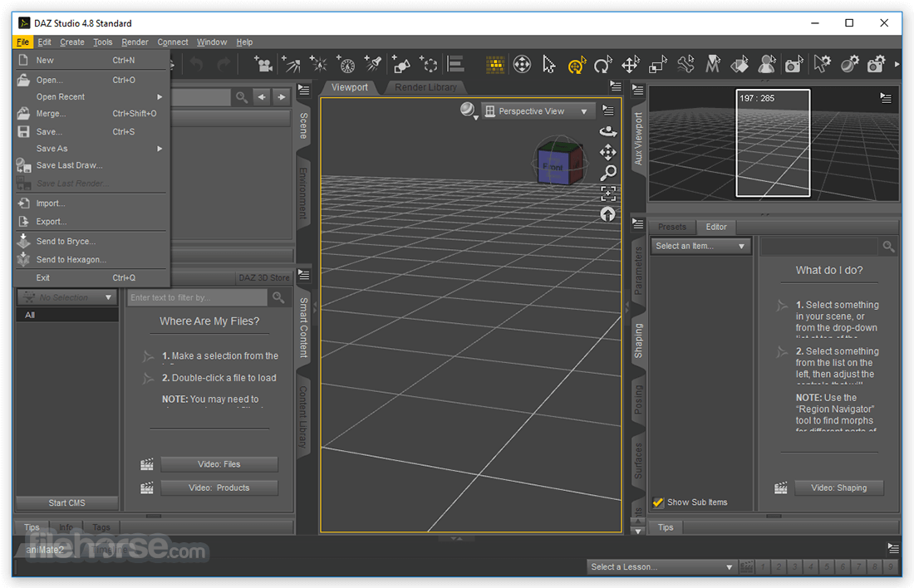The height and width of the screenshot is (588, 914).
Task: Click the Video: Products button
Action: 219,488
